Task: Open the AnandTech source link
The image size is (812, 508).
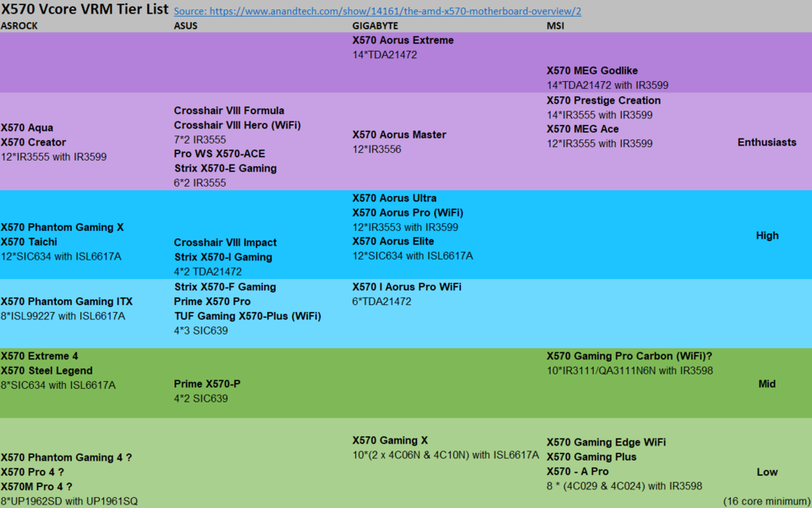Action: tap(377, 11)
